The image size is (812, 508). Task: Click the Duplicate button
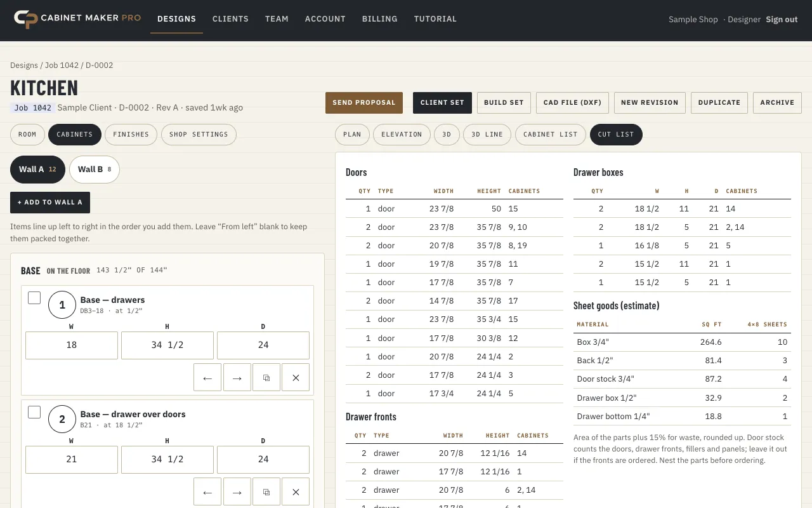click(x=719, y=103)
